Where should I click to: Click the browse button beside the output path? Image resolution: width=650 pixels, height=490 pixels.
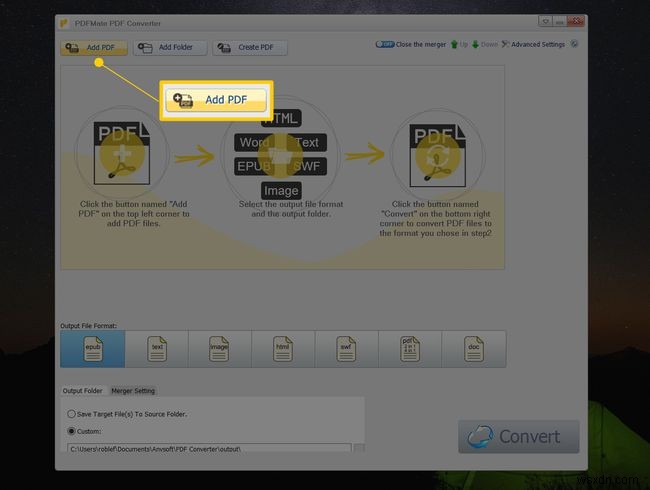click(x=359, y=448)
